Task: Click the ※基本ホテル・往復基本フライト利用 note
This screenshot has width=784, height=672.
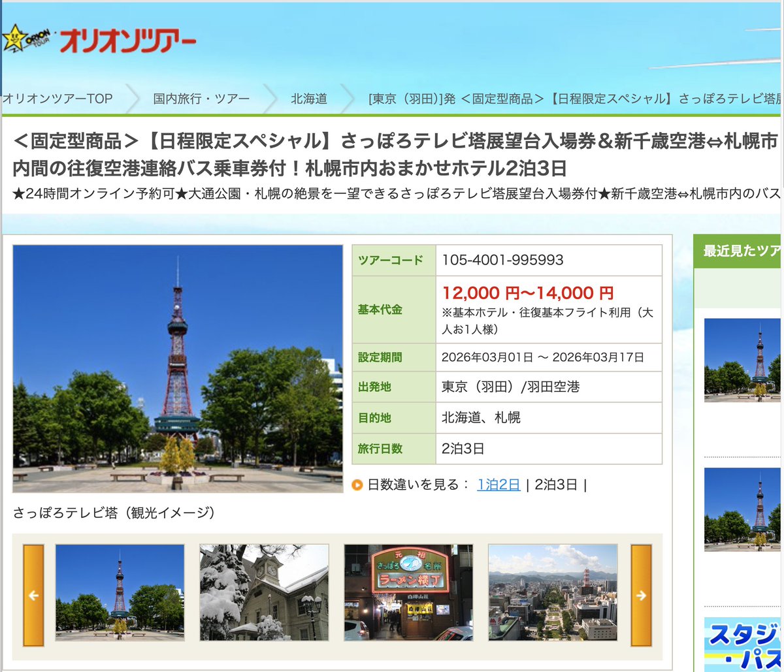Action: (547, 321)
